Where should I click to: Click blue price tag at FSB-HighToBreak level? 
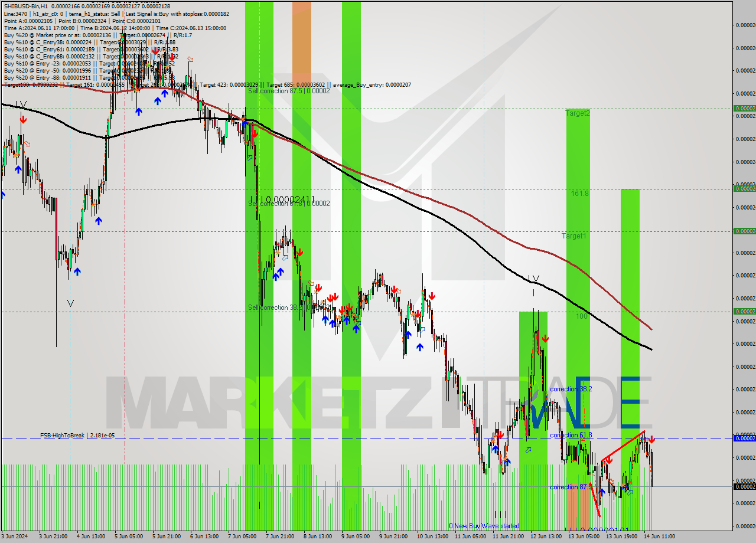click(744, 438)
